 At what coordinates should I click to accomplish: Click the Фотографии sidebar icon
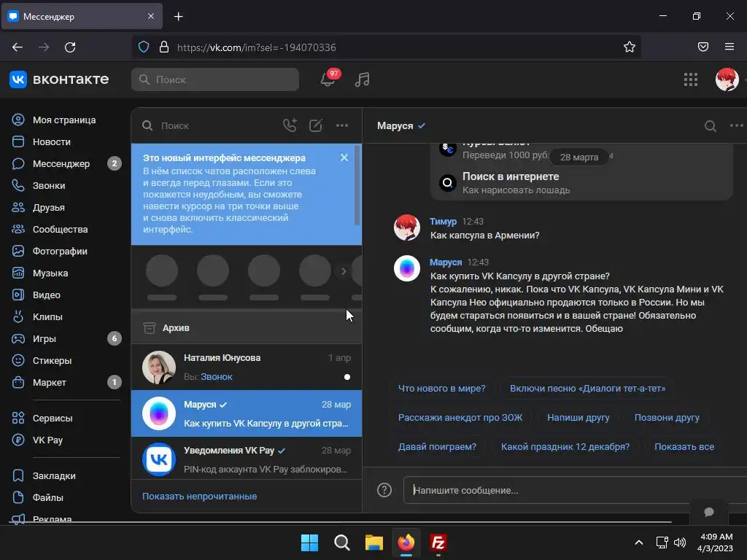[x=18, y=251]
